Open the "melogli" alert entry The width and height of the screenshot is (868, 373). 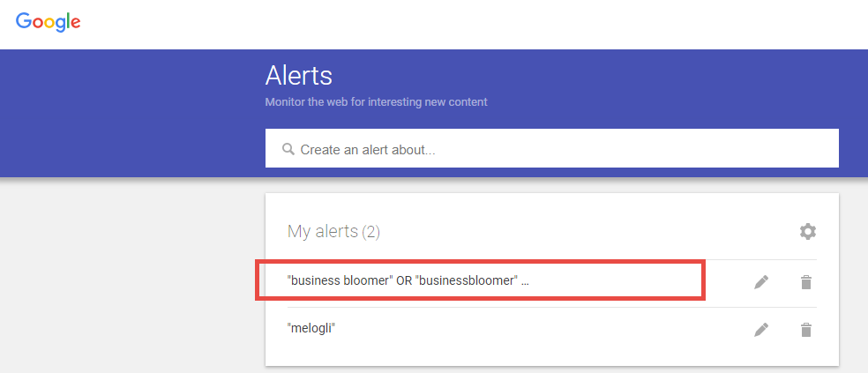[x=311, y=328]
